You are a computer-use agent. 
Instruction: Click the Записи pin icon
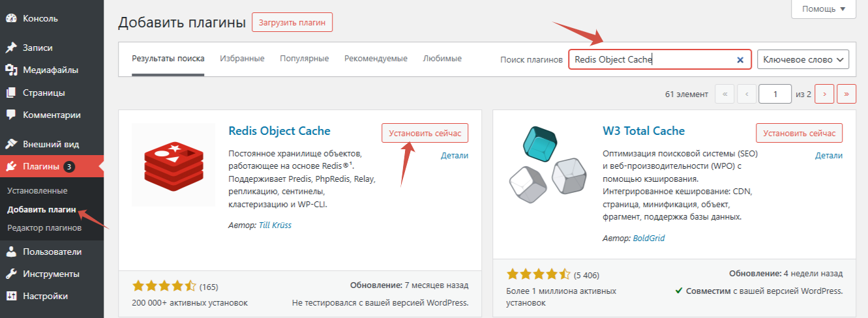pyautogui.click(x=11, y=48)
